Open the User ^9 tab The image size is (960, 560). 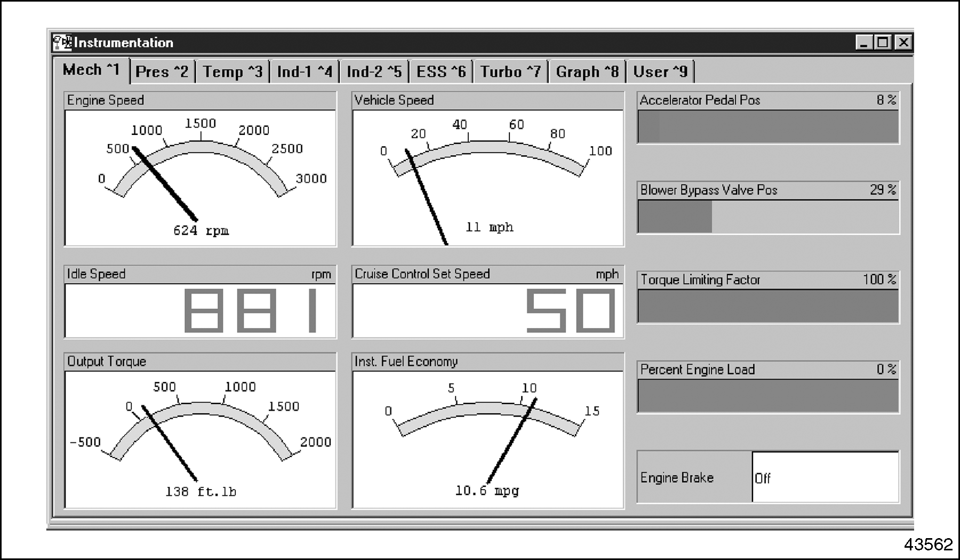[x=660, y=72]
